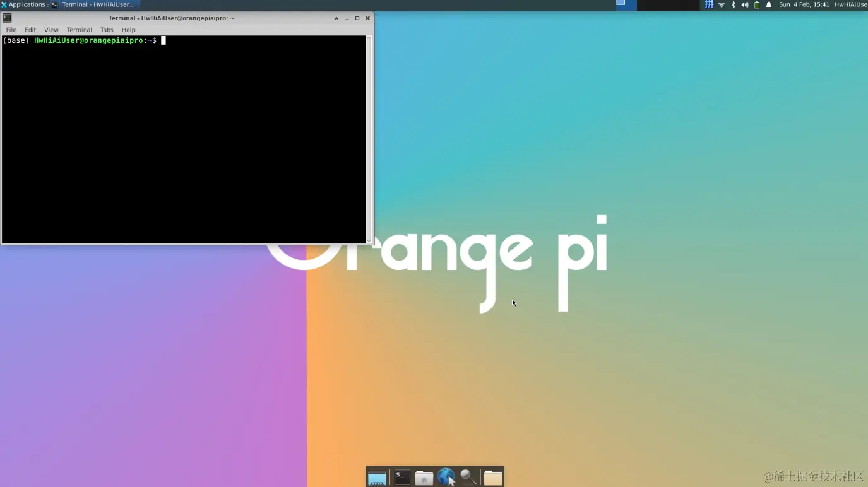Viewport: 868px width, 487px height.
Task: Shade the Terminal window with the up-arrow button
Action: 336,18
